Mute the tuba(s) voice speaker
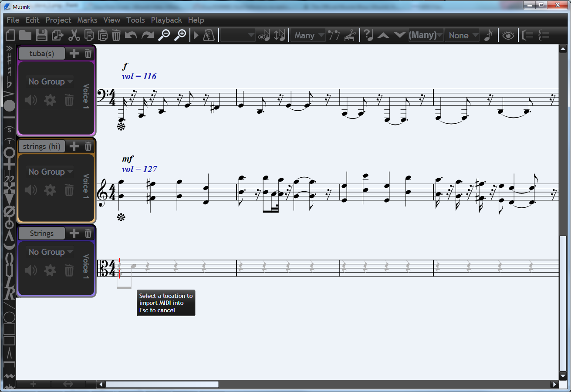 31,101
